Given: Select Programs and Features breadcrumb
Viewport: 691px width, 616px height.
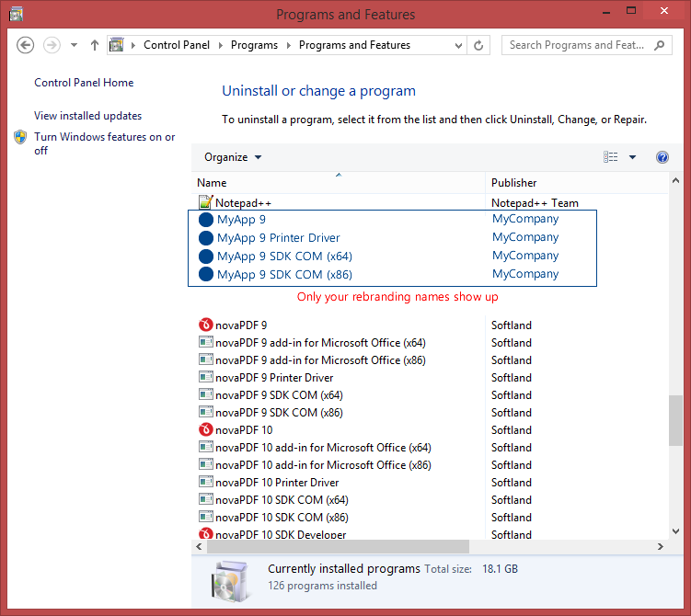Looking at the screenshot, I should coord(354,45).
